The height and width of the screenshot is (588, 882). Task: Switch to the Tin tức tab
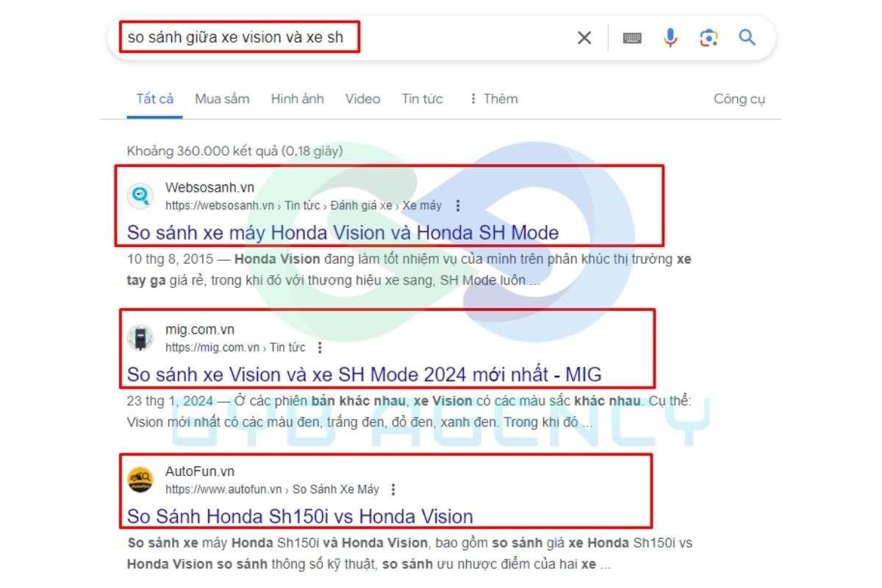pos(422,98)
